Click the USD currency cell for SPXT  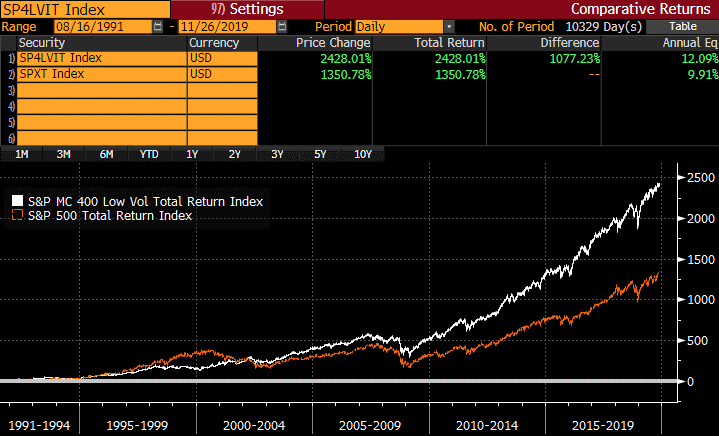pyautogui.click(x=222, y=74)
